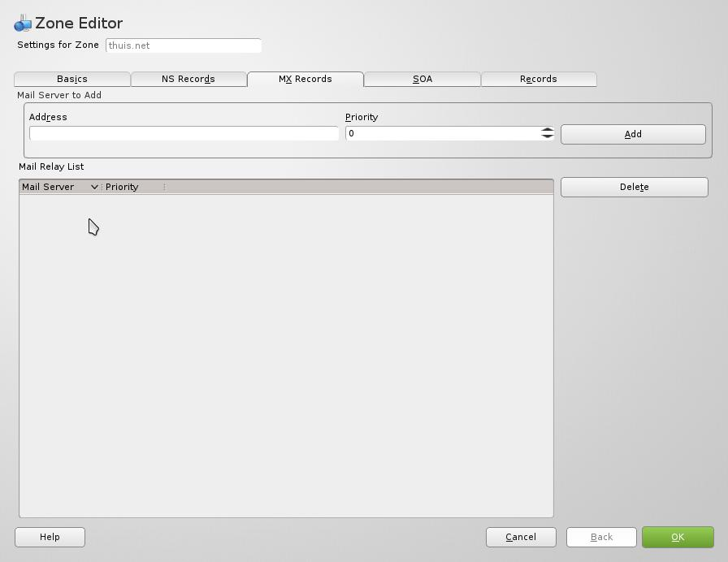Click the Mail Server sort arrow
728x562 pixels.
tap(94, 187)
